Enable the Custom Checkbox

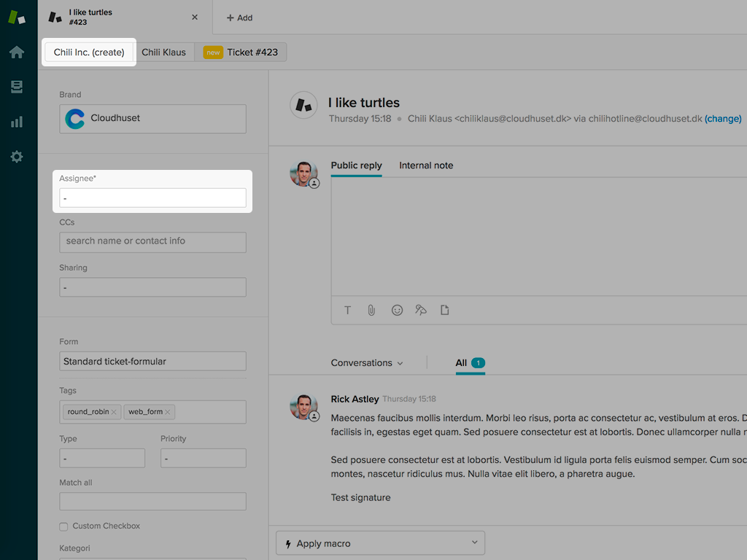coord(64,526)
